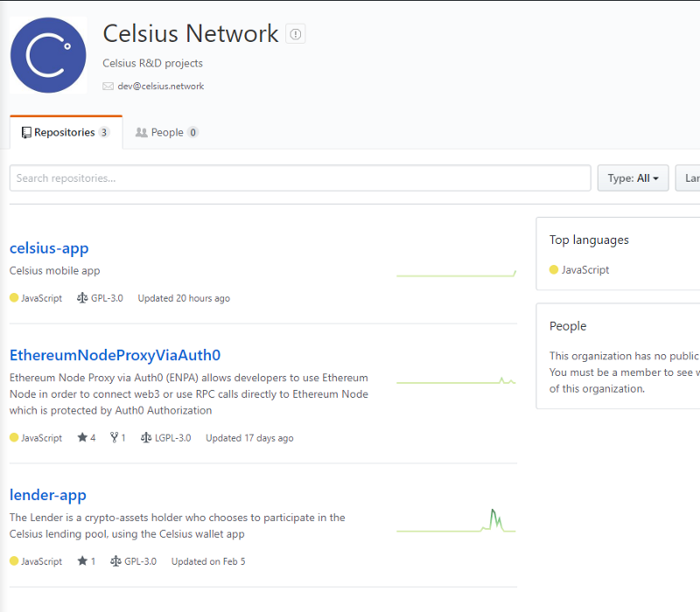Click the report icon beside Celsius Network
The width and height of the screenshot is (700, 612).
click(296, 34)
